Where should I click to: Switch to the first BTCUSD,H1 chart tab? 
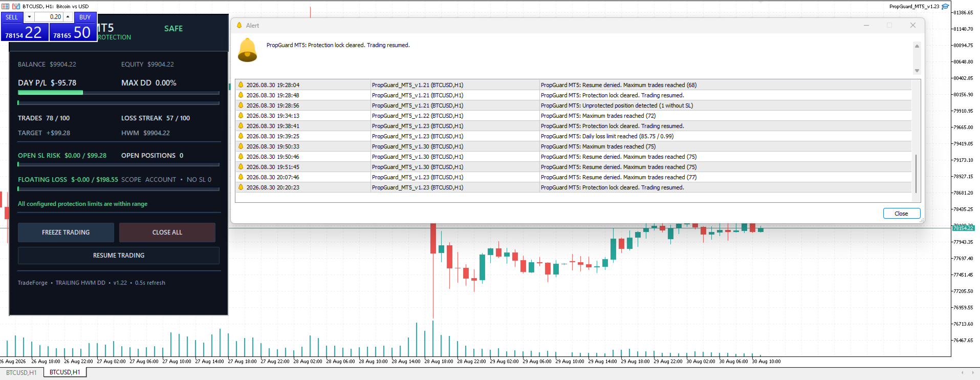tap(21, 372)
